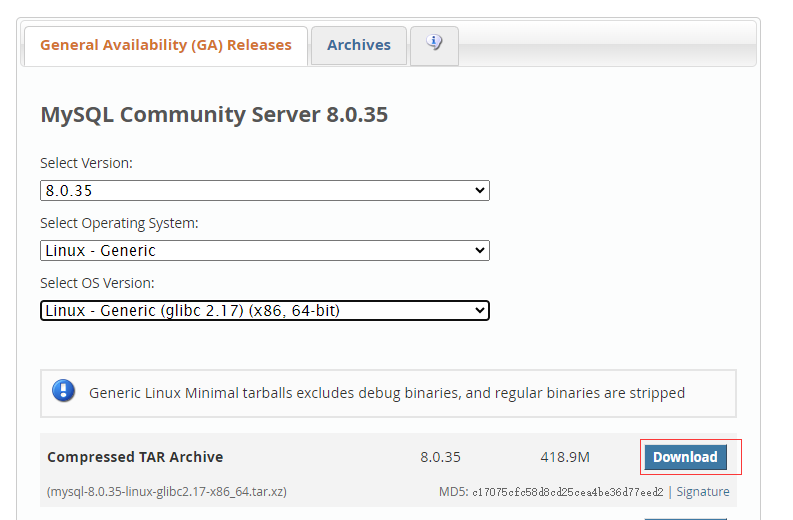The image size is (793, 520).
Task: Expand the Select Operating System dropdown
Action: pos(265,250)
